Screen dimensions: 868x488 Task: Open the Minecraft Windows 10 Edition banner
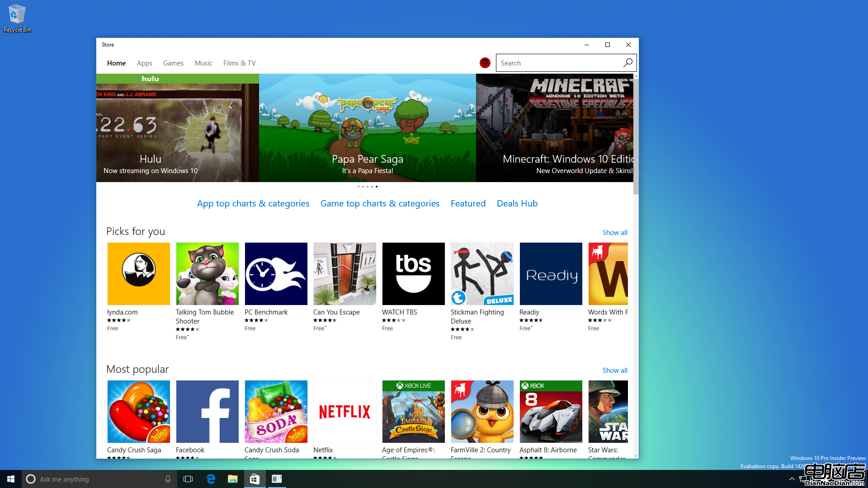(x=555, y=128)
